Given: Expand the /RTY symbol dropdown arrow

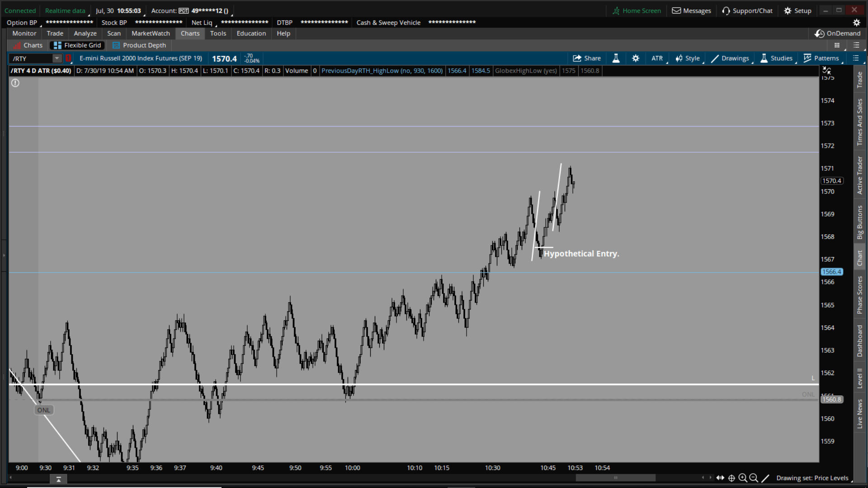Looking at the screenshot, I should 57,58.
